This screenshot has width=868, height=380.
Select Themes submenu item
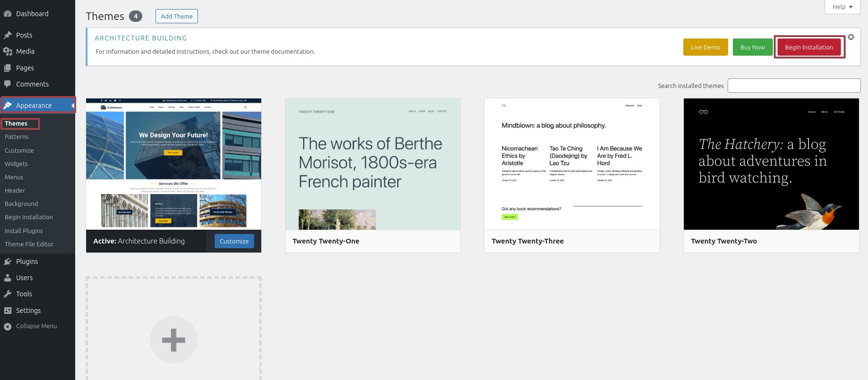pos(16,124)
